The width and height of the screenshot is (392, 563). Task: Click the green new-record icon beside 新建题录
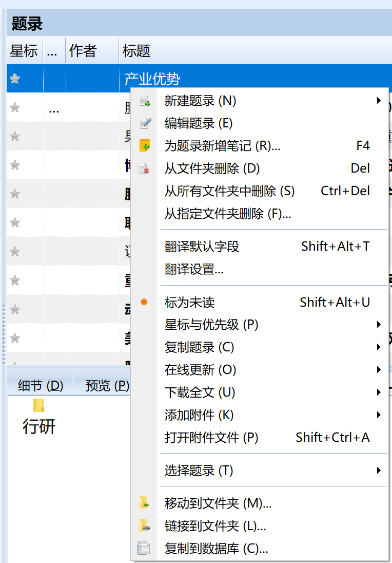144,101
